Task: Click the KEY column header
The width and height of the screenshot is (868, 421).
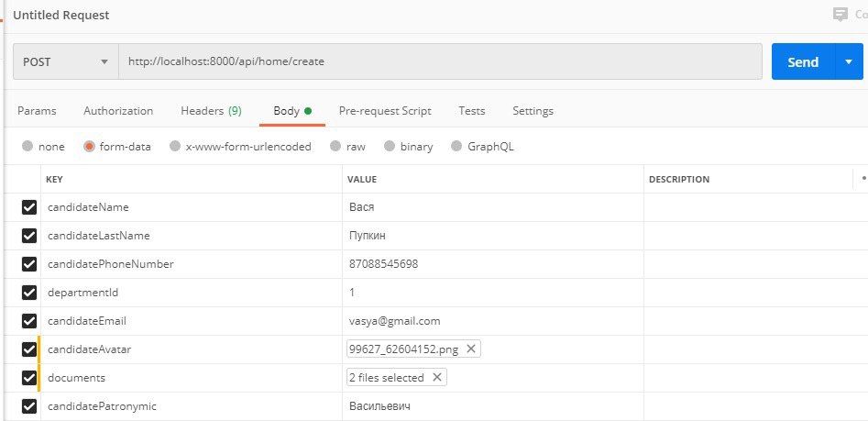Action: (x=54, y=180)
